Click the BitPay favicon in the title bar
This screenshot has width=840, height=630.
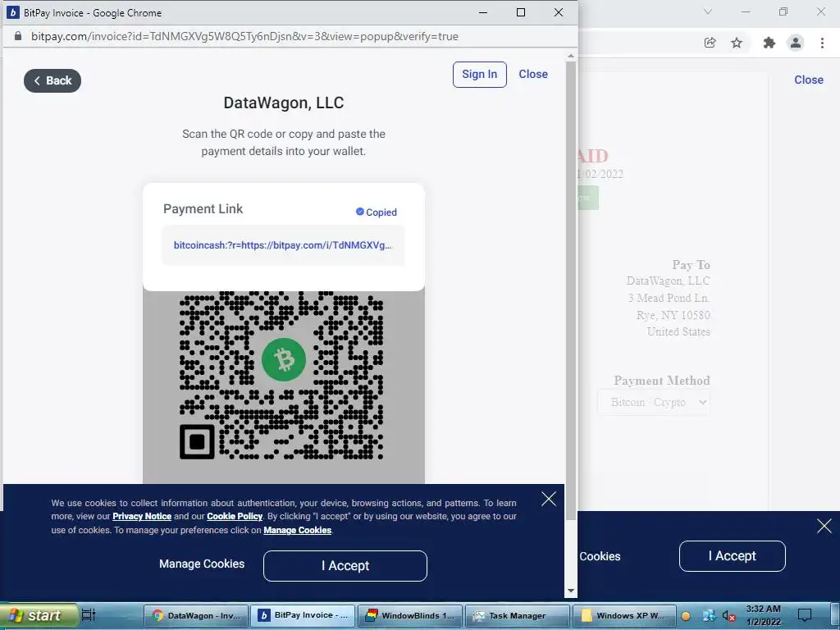12,12
